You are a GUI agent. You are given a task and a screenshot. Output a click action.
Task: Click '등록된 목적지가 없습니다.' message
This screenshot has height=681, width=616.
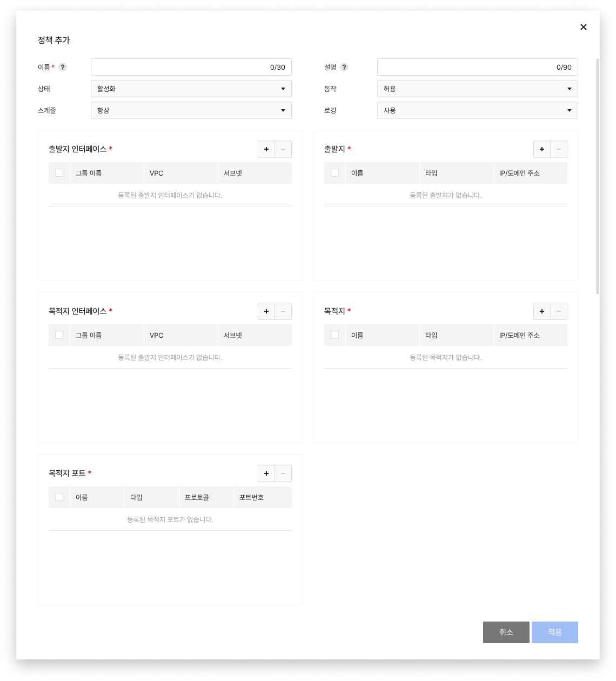pos(446,357)
